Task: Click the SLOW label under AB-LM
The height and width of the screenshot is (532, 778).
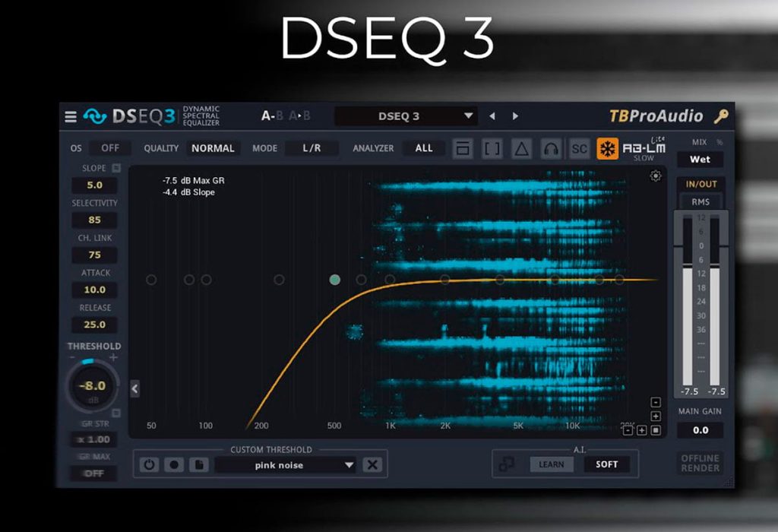Action: point(644,158)
